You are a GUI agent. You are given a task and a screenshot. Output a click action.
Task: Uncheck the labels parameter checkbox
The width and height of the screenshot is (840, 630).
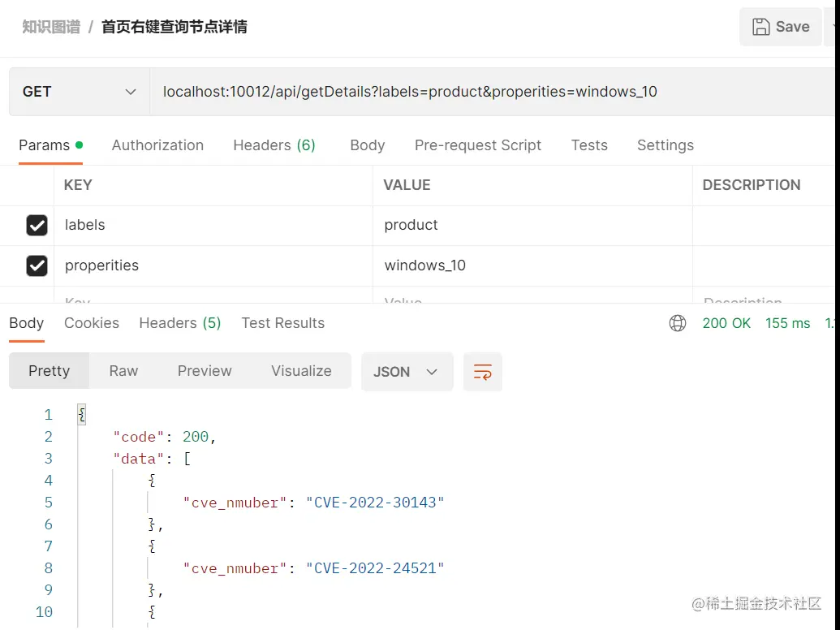point(37,226)
